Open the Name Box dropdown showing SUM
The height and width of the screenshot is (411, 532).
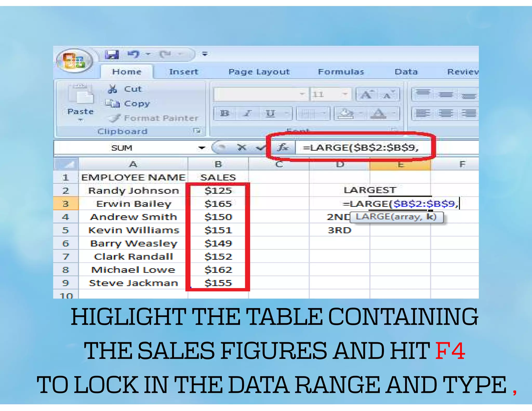pos(202,148)
